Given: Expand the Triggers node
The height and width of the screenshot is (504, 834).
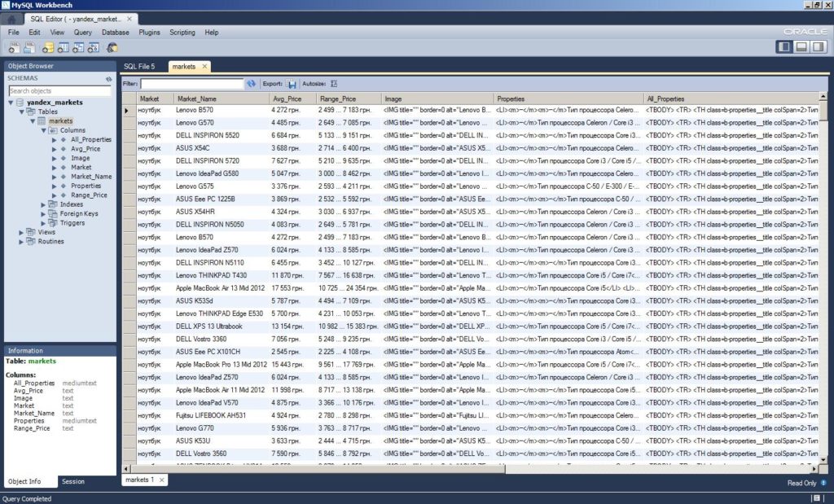Looking at the screenshot, I should tap(44, 223).
